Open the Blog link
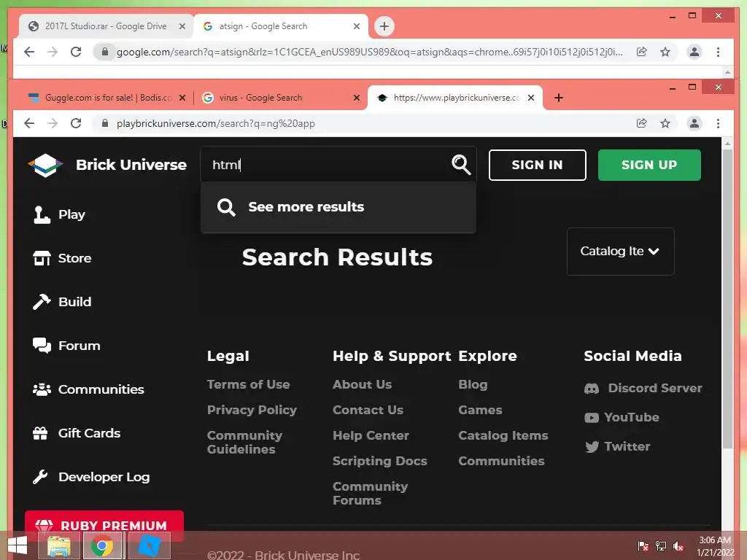Screen dimensions: 747x560 point(473,384)
